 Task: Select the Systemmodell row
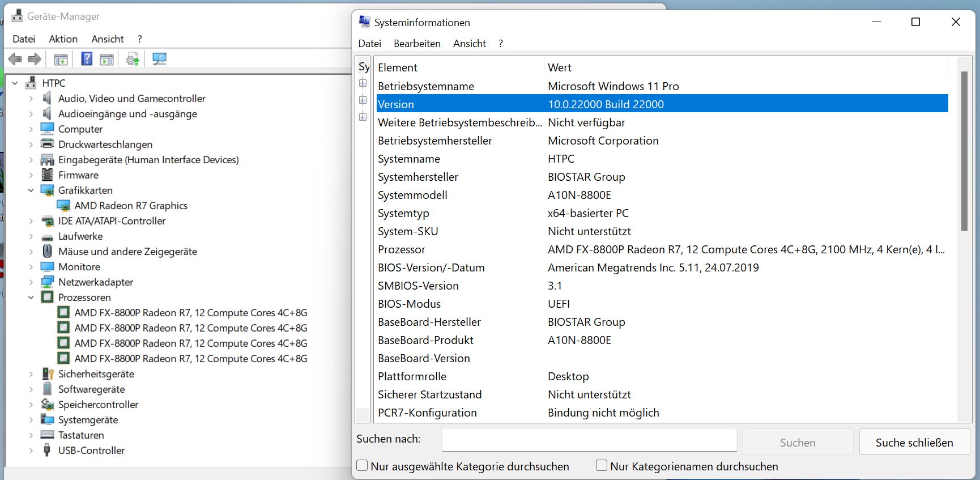pos(662,195)
